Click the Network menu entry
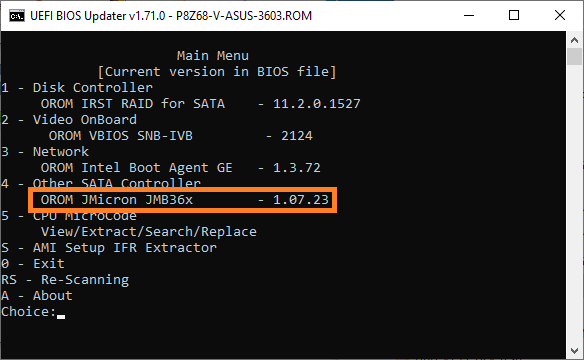The image size is (584, 360). tap(45, 152)
